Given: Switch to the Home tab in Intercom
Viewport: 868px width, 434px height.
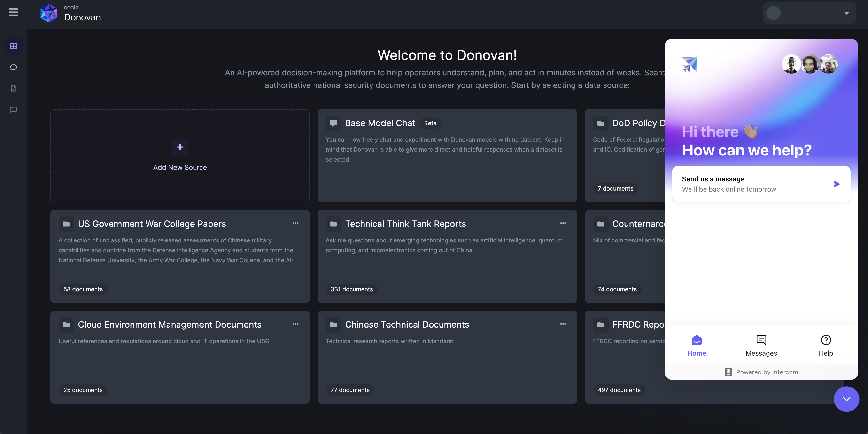Looking at the screenshot, I should [697, 346].
